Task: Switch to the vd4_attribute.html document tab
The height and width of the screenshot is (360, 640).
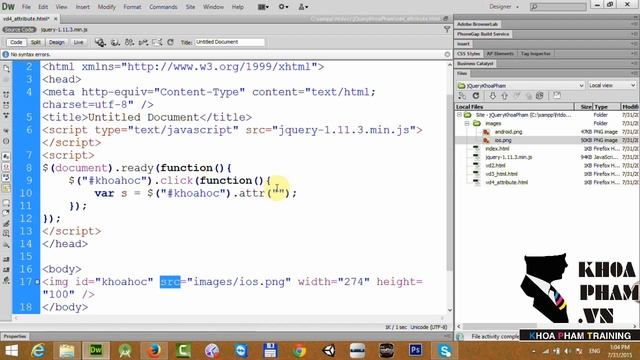Action: [26, 19]
